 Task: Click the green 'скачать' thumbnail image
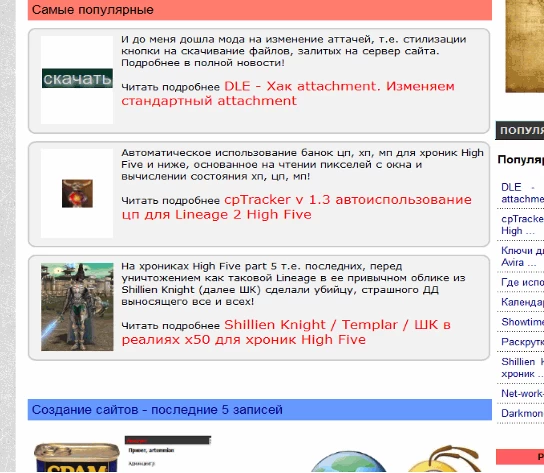coord(77,78)
